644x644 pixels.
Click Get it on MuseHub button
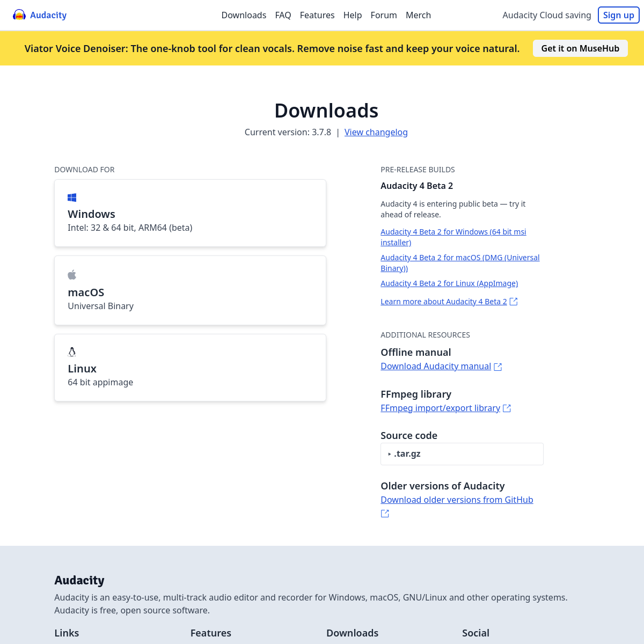point(580,48)
